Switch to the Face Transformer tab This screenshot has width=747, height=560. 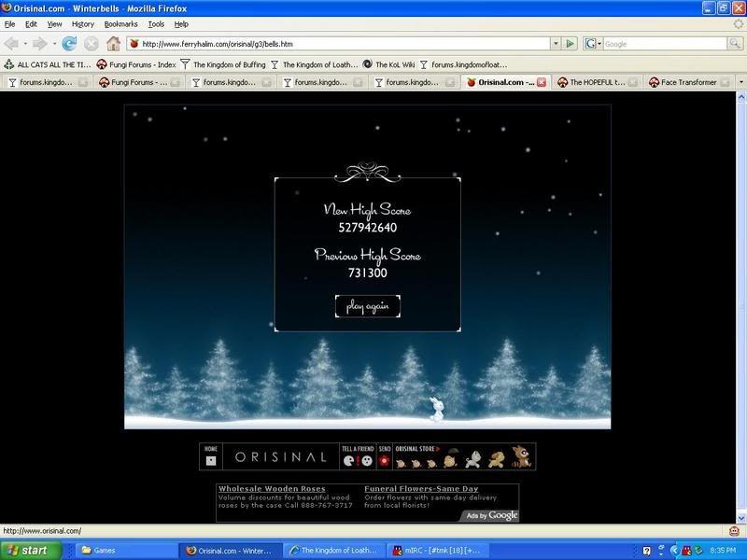(689, 82)
